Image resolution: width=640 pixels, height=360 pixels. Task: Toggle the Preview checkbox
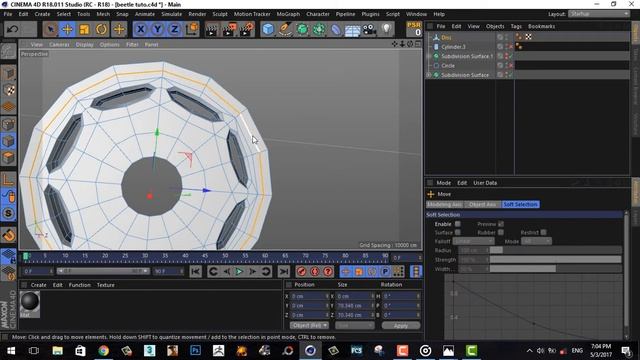point(501,224)
